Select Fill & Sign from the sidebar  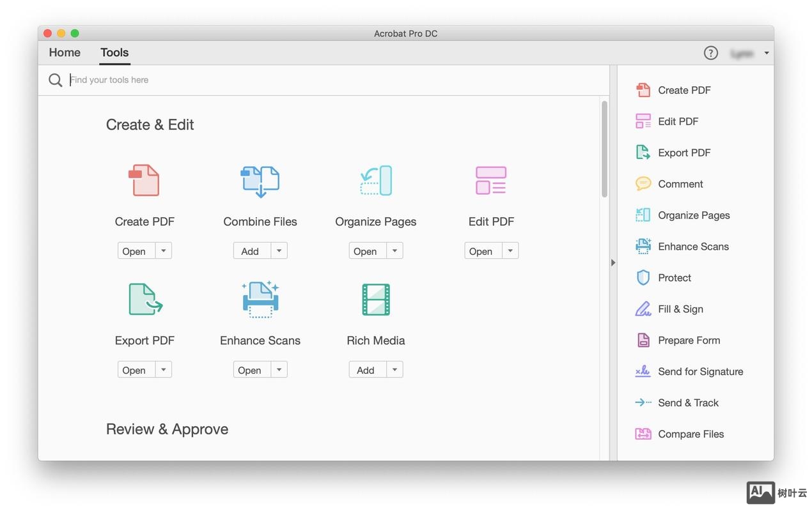(x=680, y=309)
